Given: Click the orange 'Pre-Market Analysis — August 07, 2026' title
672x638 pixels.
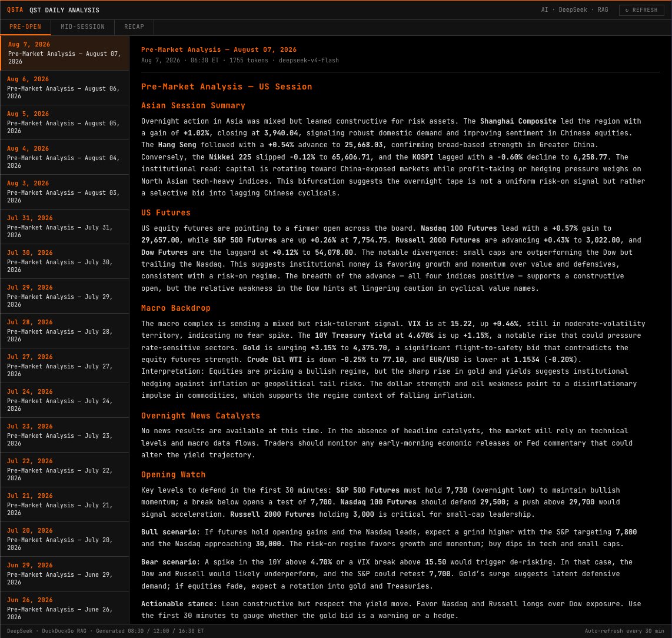Looking at the screenshot, I should (x=219, y=50).
